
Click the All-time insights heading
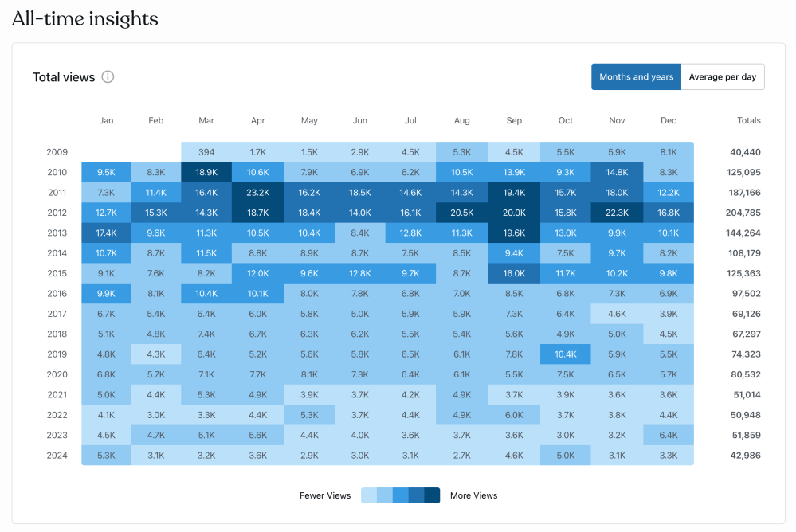tap(85, 19)
